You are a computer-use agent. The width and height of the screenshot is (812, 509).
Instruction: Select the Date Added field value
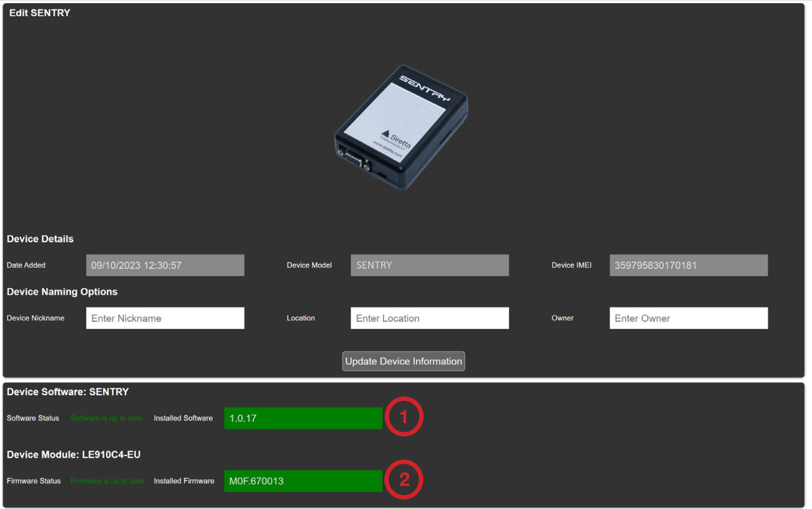(165, 265)
